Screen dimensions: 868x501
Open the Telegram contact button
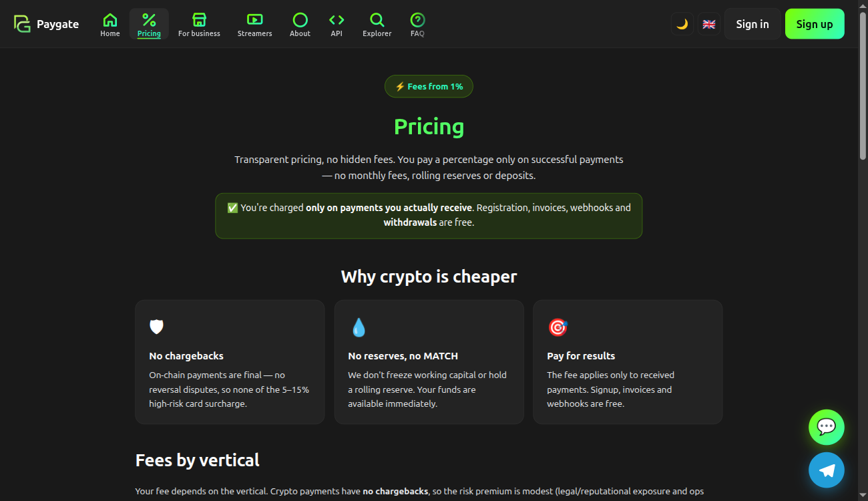point(827,470)
